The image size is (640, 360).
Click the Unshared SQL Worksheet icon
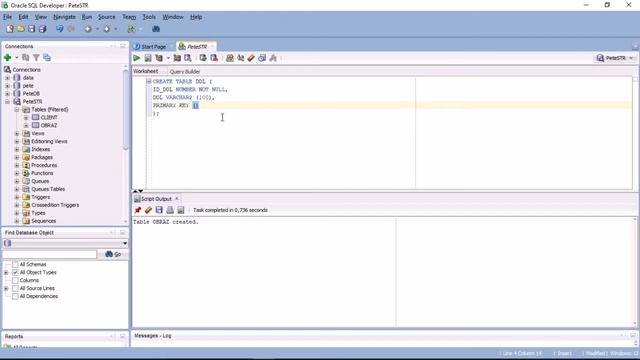click(x=230, y=58)
